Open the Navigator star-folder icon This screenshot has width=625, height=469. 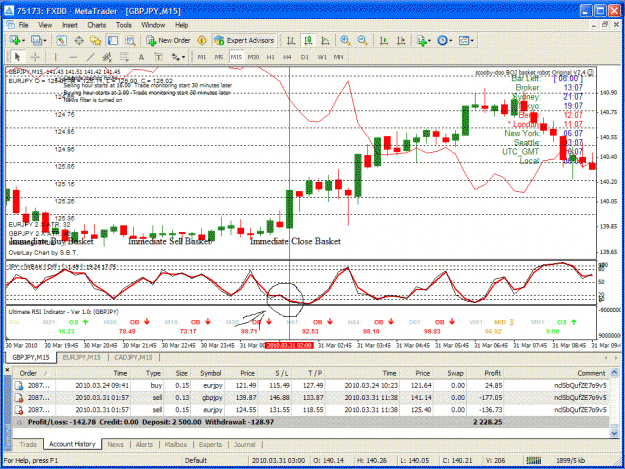pos(96,40)
